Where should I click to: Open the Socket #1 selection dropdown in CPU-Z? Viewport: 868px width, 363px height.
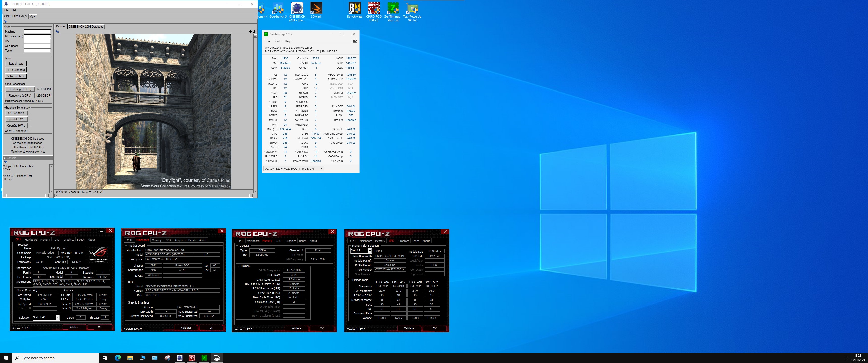58,318
